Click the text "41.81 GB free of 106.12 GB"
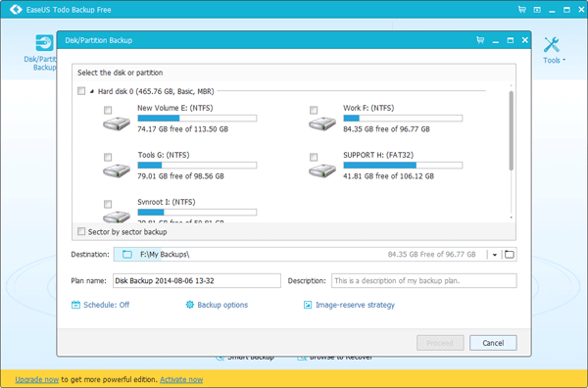588x388 pixels. click(x=388, y=176)
